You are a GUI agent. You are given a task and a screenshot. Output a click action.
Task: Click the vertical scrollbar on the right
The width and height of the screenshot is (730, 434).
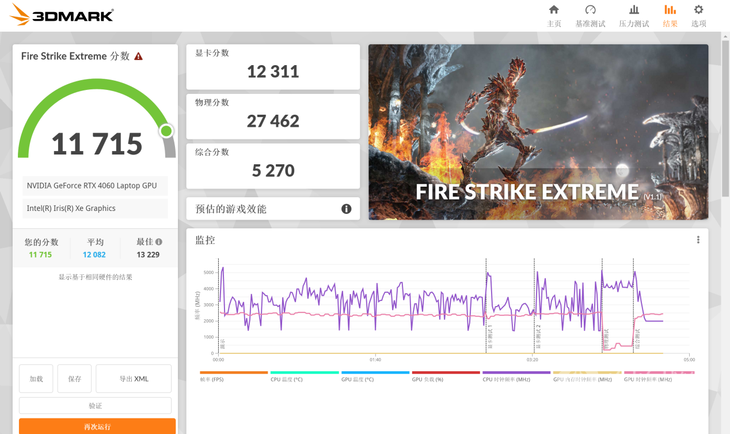coord(725,118)
